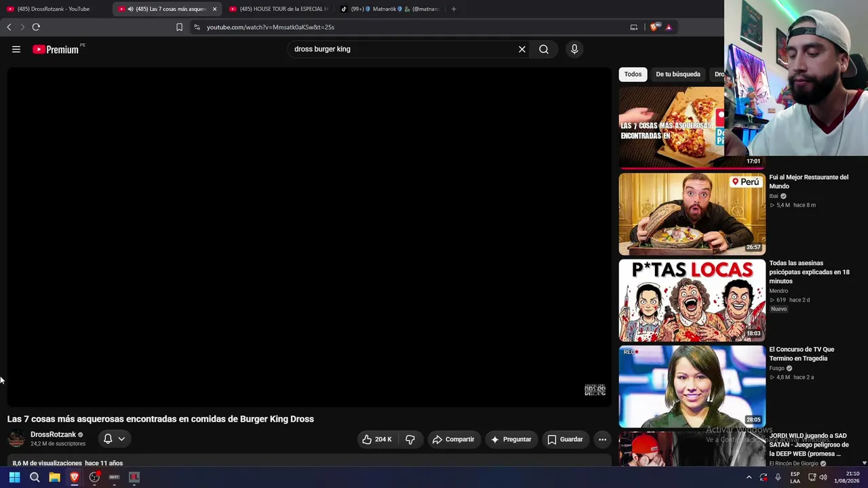Viewport: 868px width, 488px height.
Task: Click the address bar URL
Action: (271, 27)
